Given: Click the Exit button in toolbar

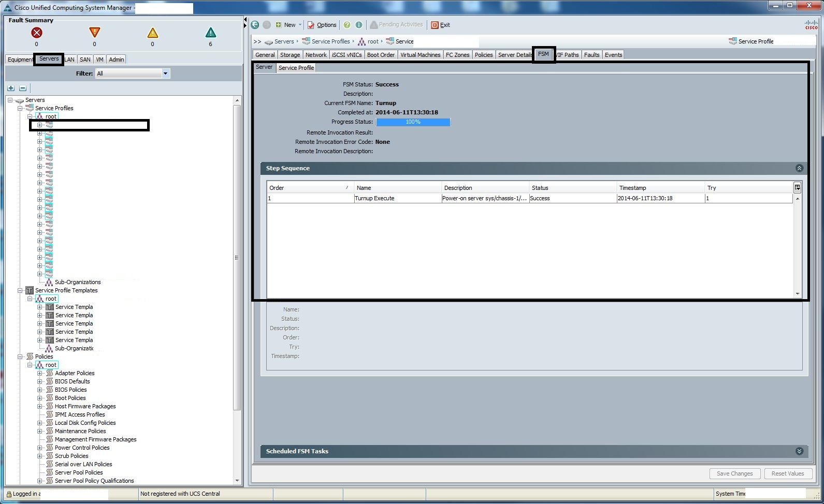Looking at the screenshot, I should click(441, 25).
